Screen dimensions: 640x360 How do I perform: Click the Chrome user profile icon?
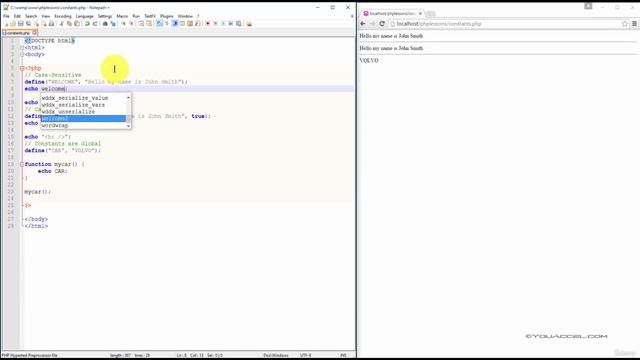click(588, 6)
